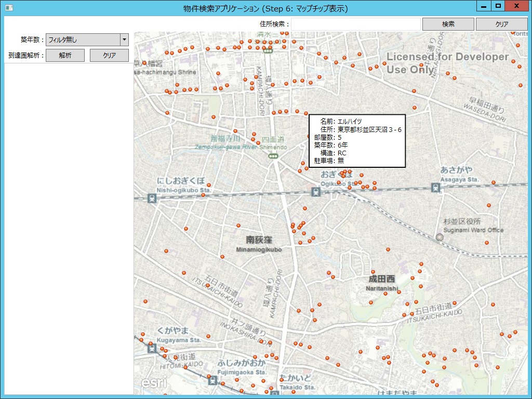Click the Kugayama station train icon
This screenshot has width=532, height=399.
click(x=152, y=349)
